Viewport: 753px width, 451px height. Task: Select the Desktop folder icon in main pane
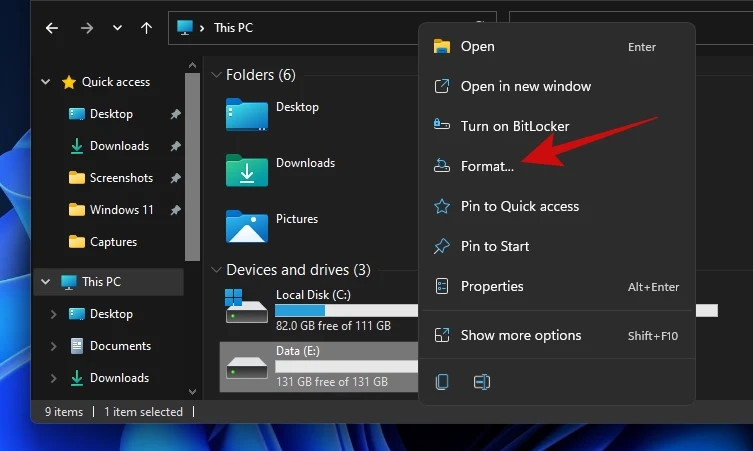[x=247, y=114]
